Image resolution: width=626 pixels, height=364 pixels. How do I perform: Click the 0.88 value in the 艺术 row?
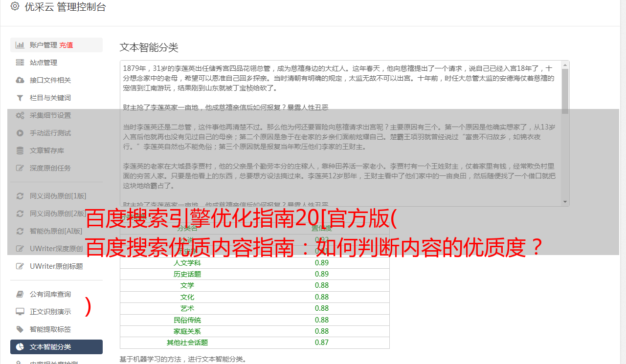point(322,308)
